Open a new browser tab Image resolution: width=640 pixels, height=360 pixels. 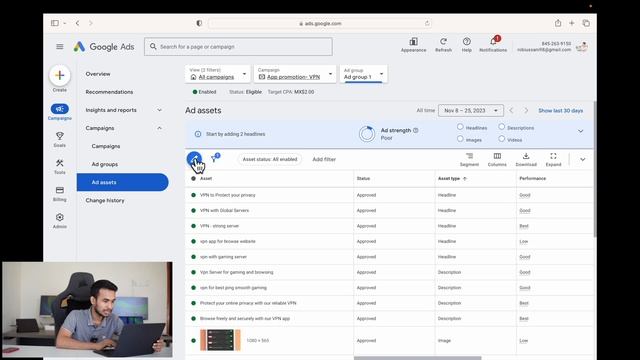572,23
